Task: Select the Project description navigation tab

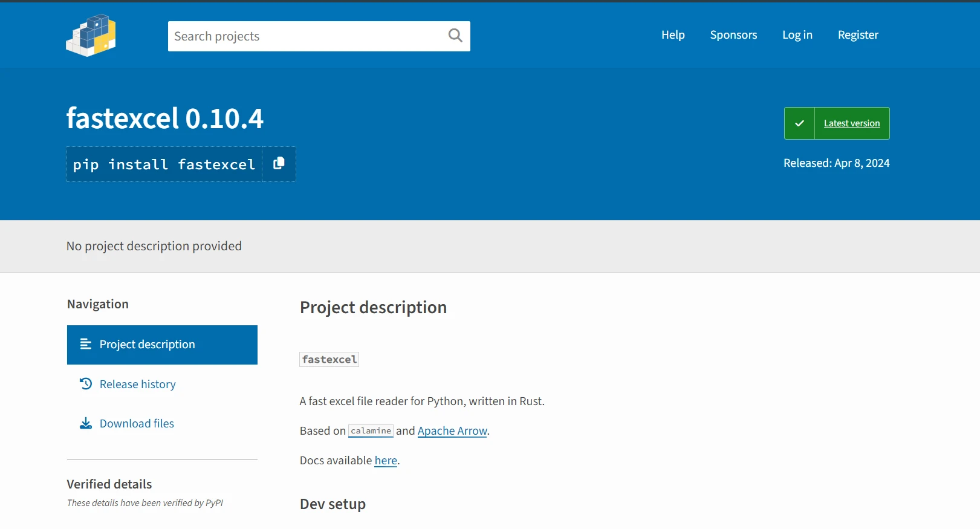Action: [x=147, y=345]
